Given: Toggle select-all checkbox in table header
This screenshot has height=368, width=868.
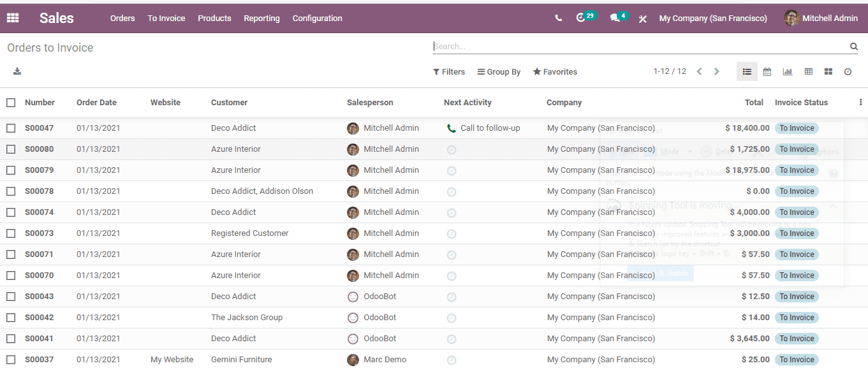Looking at the screenshot, I should coord(11,103).
